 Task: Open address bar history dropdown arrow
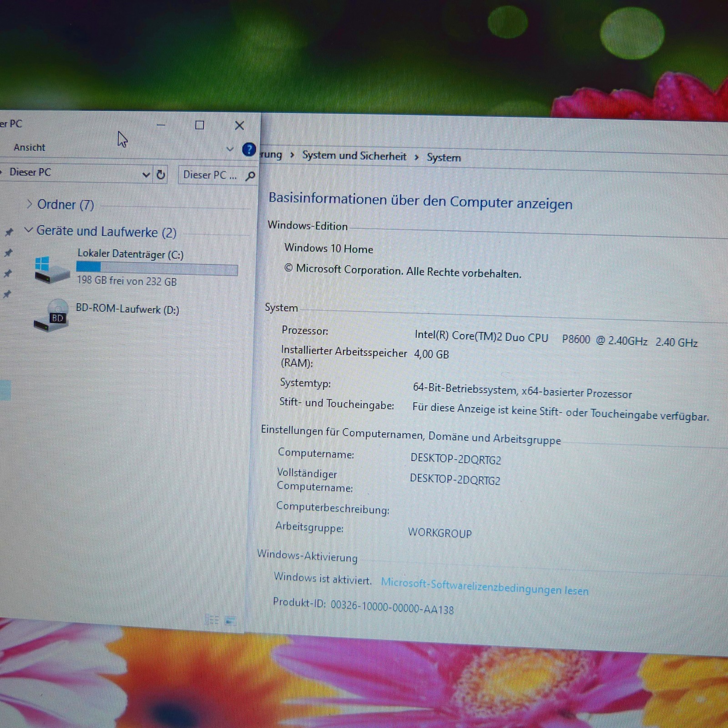(146, 174)
